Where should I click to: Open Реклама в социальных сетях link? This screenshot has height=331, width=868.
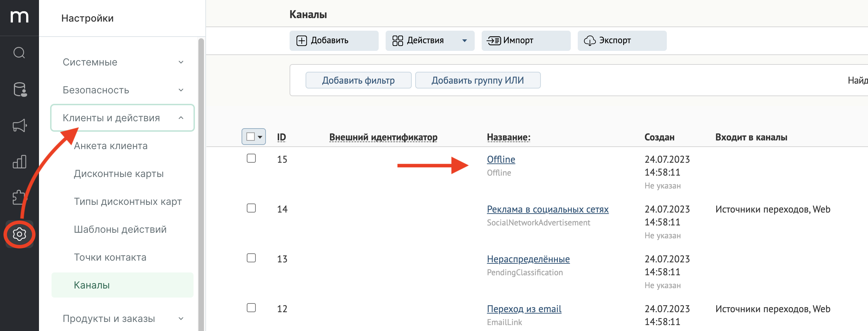(x=548, y=209)
